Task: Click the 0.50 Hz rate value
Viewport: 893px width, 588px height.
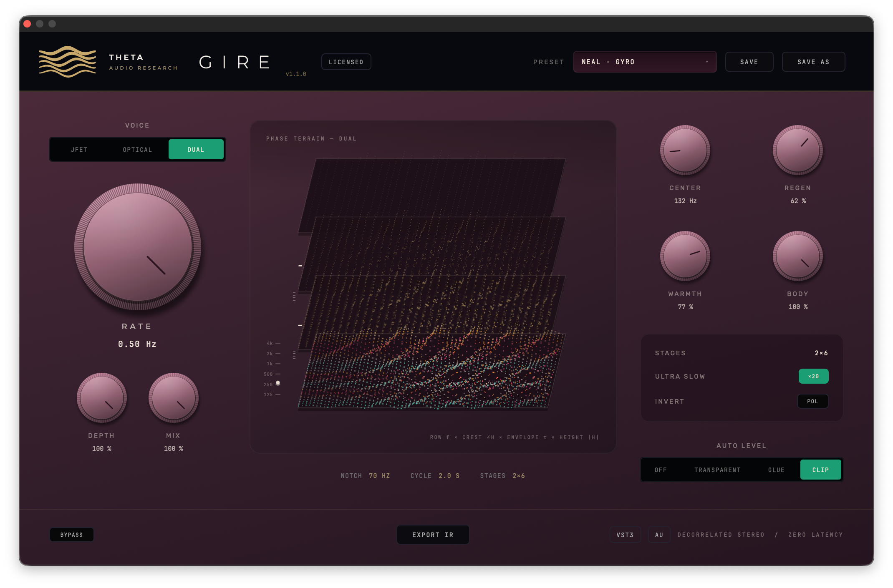Action: click(x=137, y=344)
